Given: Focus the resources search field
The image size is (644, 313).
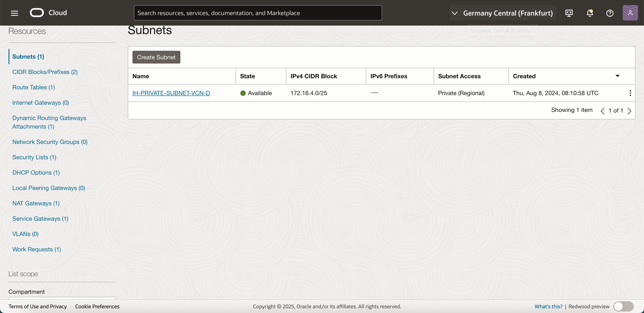Looking at the screenshot, I should pos(258,13).
